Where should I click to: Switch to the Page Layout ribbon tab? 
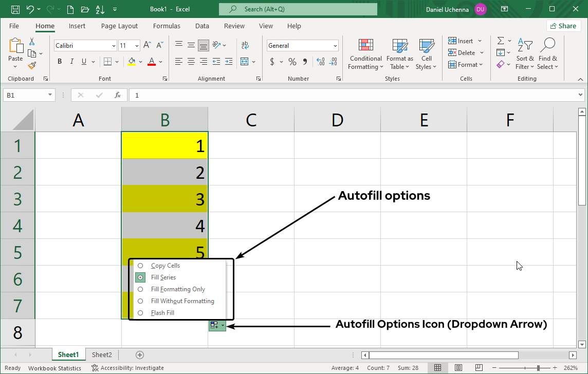[x=119, y=26]
